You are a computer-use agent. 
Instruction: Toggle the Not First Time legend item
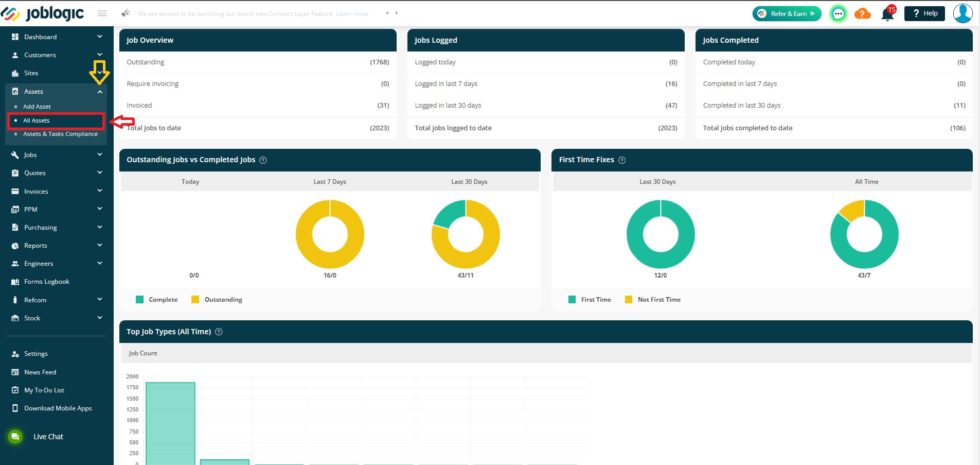(652, 300)
